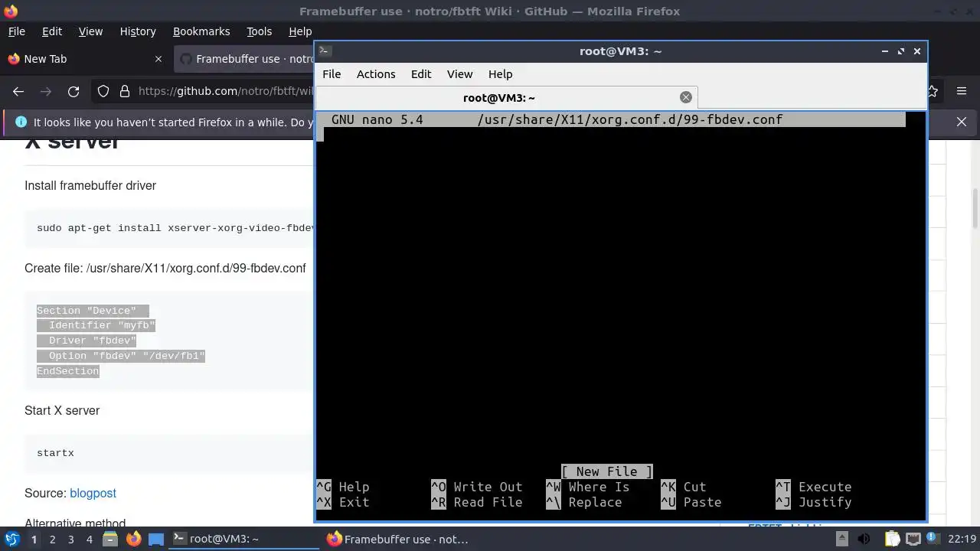Open Firefox hamburger application menu

tap(962, 91)
